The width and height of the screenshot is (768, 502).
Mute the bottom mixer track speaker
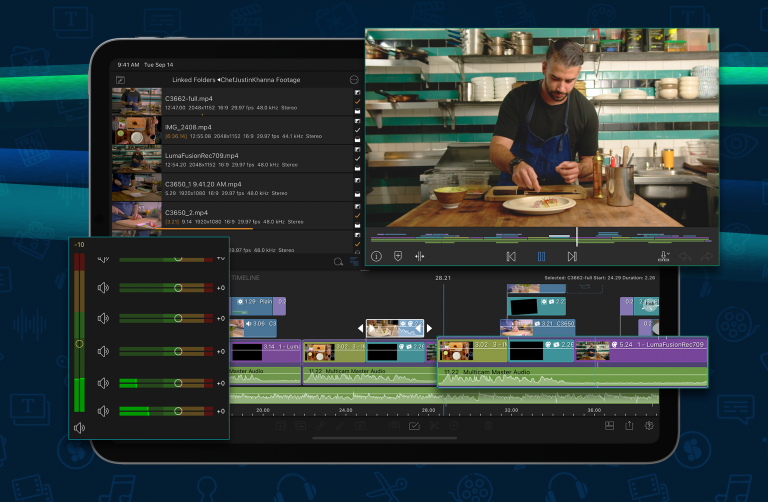[x=102, y=411]
